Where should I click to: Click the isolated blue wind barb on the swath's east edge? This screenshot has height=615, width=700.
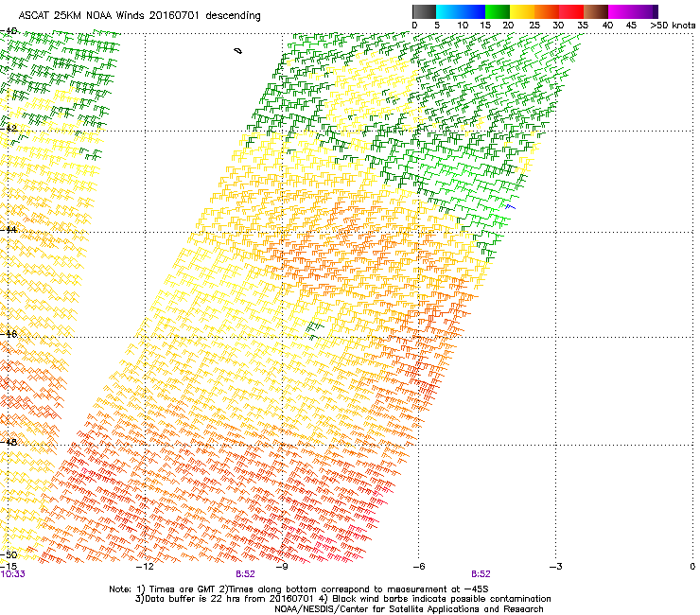(510, 207)
